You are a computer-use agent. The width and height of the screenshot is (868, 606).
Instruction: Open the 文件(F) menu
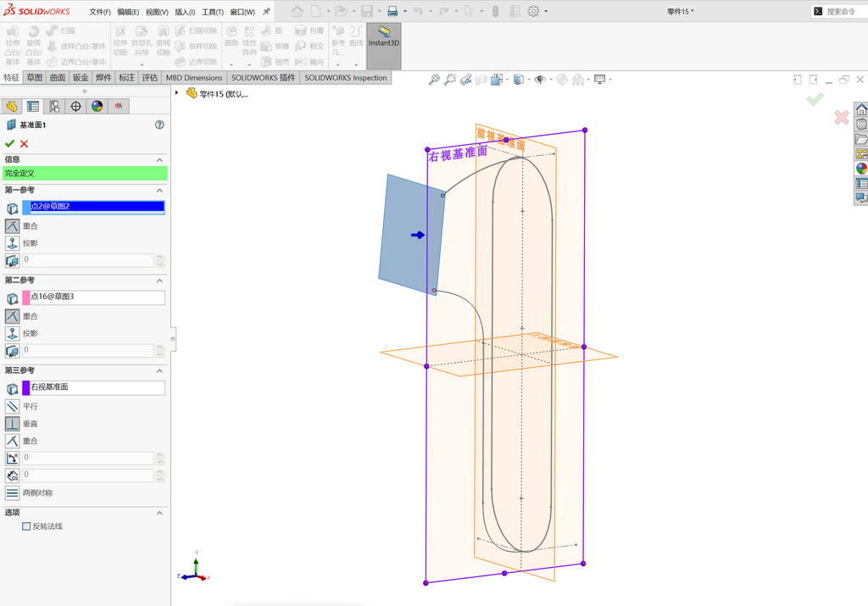100,12
